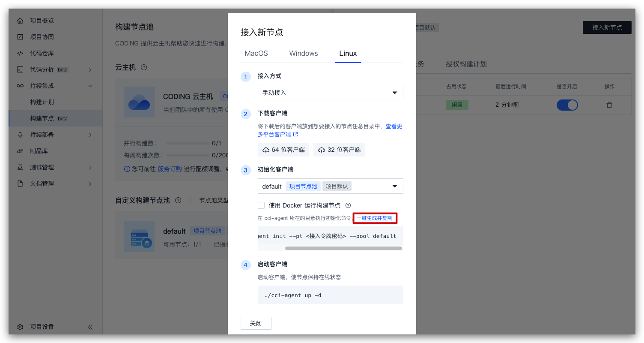
Task: Click the 制品库 package icon
Action: click(20, 151)
